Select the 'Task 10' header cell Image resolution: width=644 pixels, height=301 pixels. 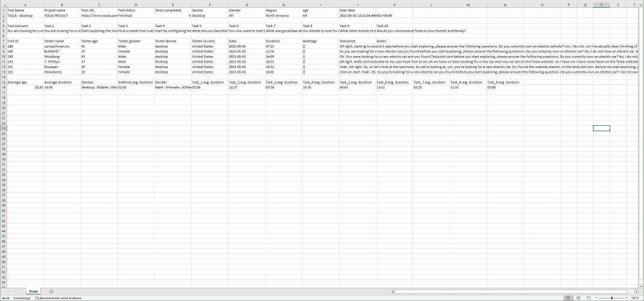point(394,25)
